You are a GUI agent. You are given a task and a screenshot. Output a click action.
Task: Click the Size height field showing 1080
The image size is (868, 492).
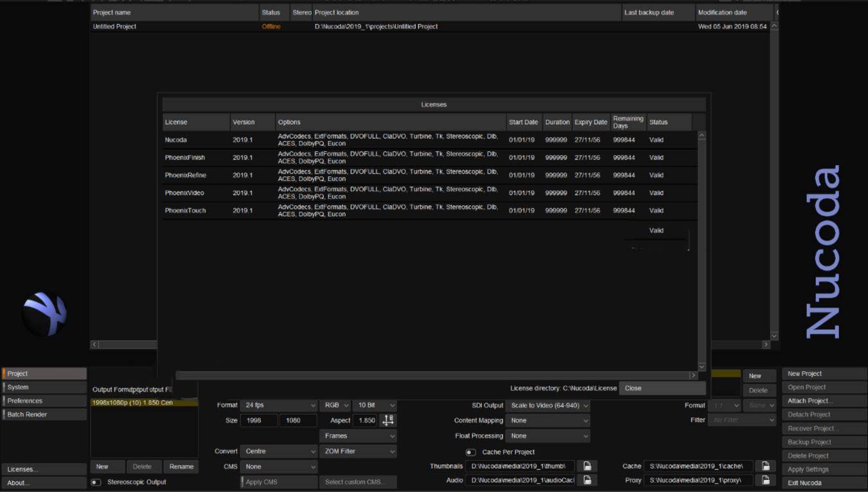coord(298,421)
